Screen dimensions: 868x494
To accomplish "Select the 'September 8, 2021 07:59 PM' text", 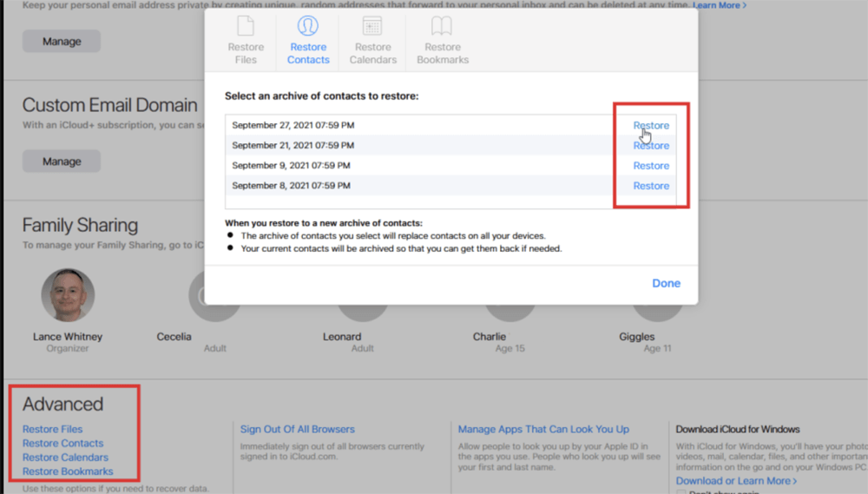I will point(291,186).
